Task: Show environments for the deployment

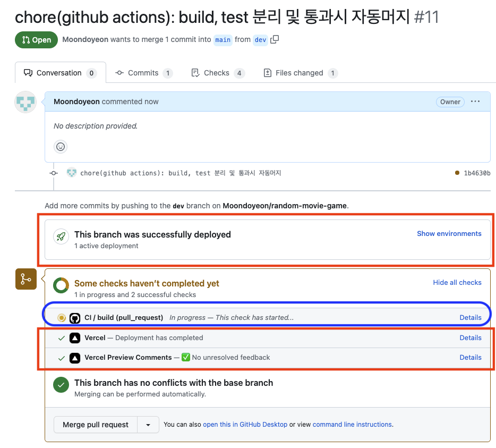Action: click(449, 234)
